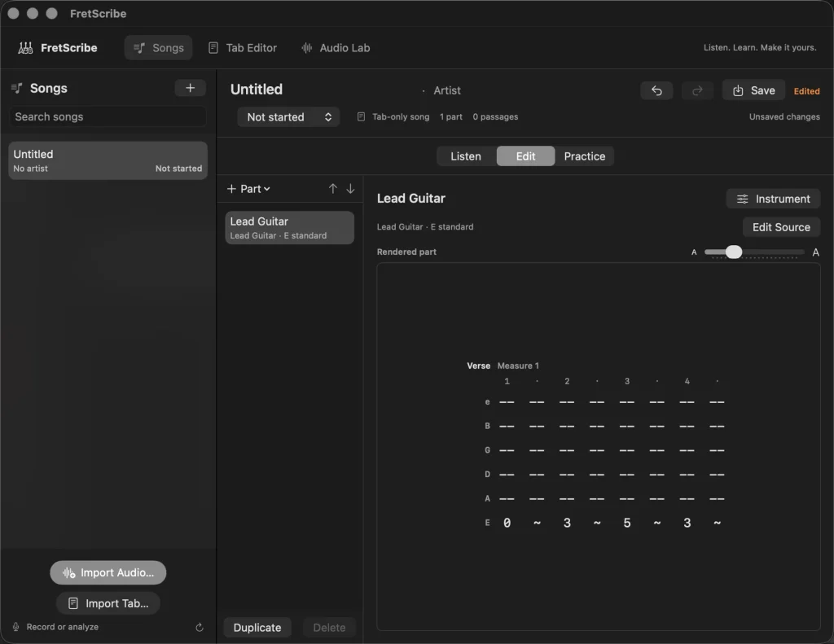
Task: Switch to Practice mode
Action: [585, 156]
